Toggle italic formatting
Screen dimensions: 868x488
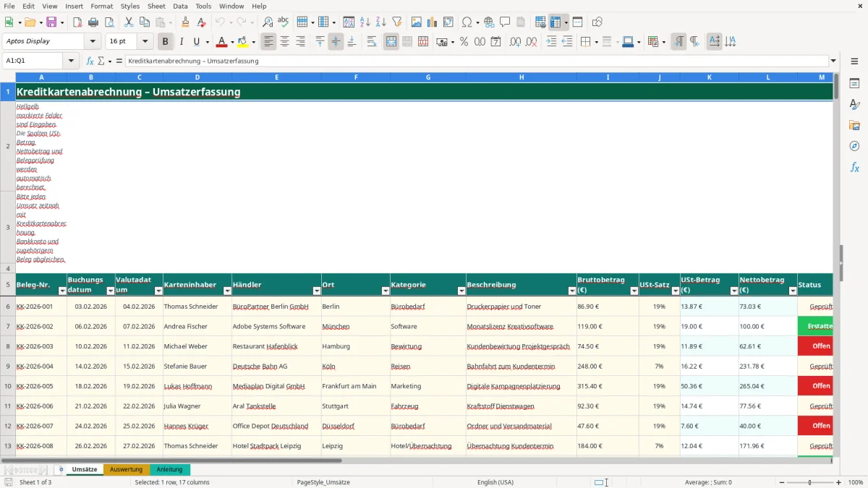[x=182, y=42]
